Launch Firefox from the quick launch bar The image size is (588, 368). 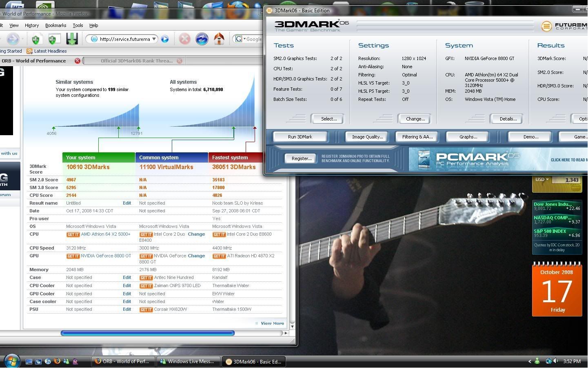coord(57,361)
